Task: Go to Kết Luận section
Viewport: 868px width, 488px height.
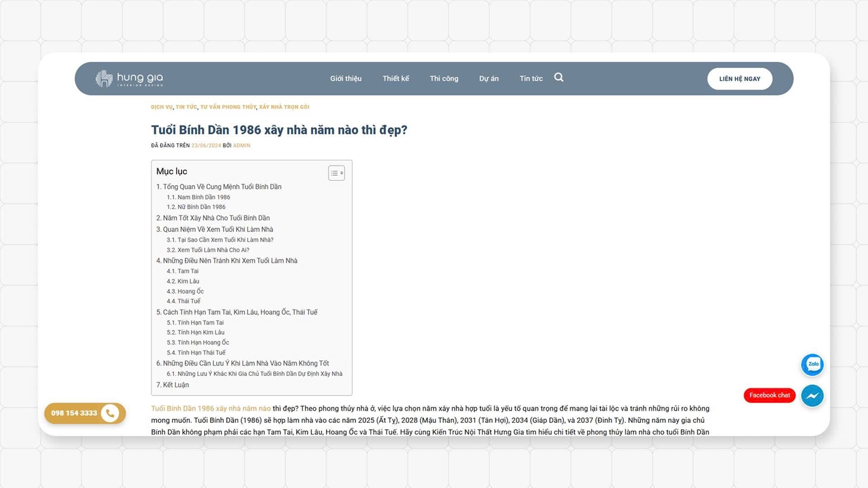Action: [x=172, y=385]
